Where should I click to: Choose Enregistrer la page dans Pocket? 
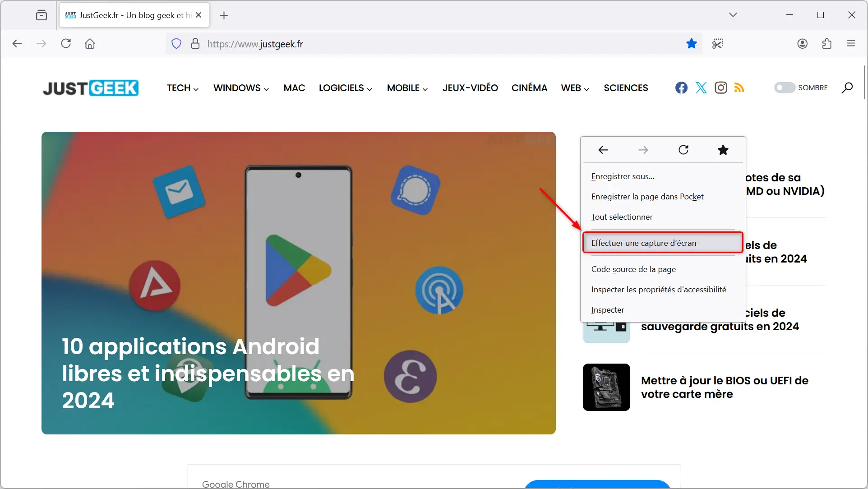[663, 197]
